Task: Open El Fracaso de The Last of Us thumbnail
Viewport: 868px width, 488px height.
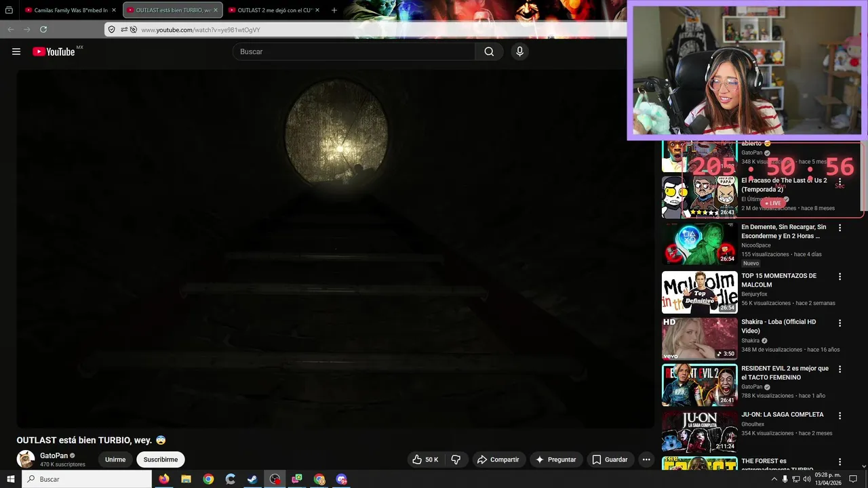Action: [699, 197]
